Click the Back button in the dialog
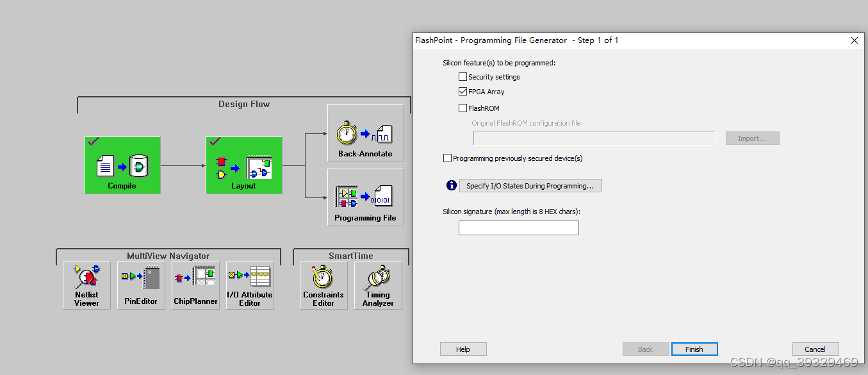 tap(646, 349)
